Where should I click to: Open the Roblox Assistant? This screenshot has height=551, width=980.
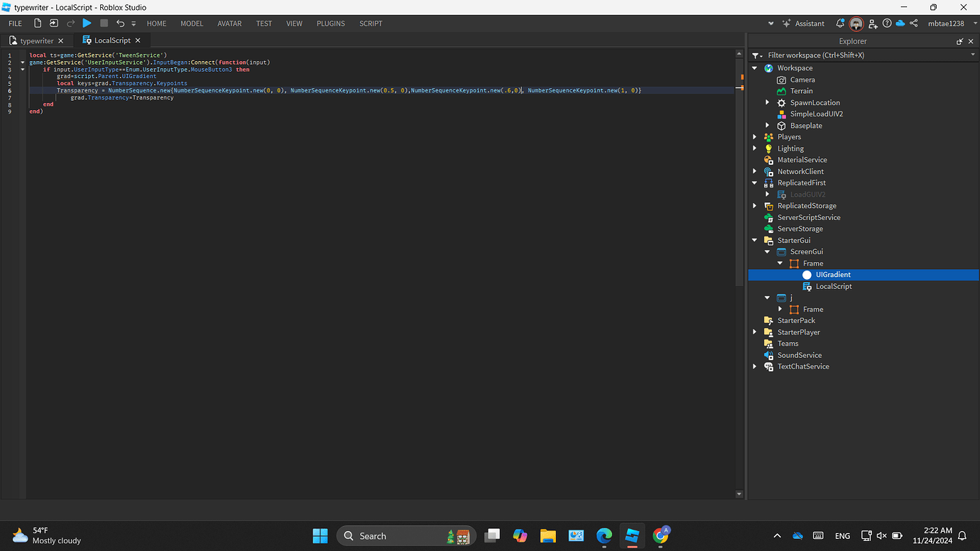803,23
